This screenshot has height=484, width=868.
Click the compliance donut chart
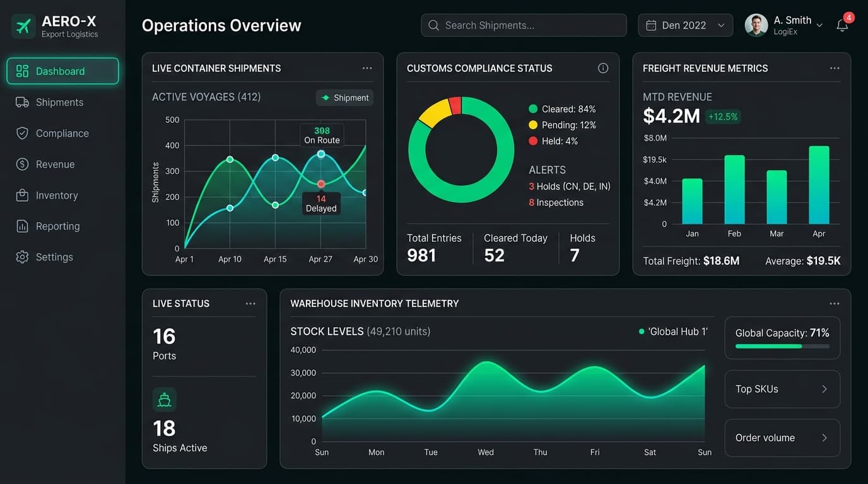(461, 150)
